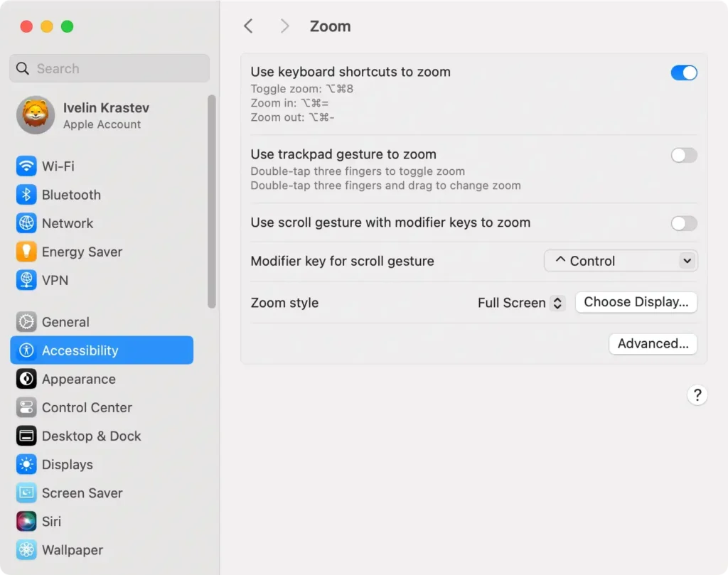
Task: Turn on scroll gesture with modifier keys
Action: 683,223
